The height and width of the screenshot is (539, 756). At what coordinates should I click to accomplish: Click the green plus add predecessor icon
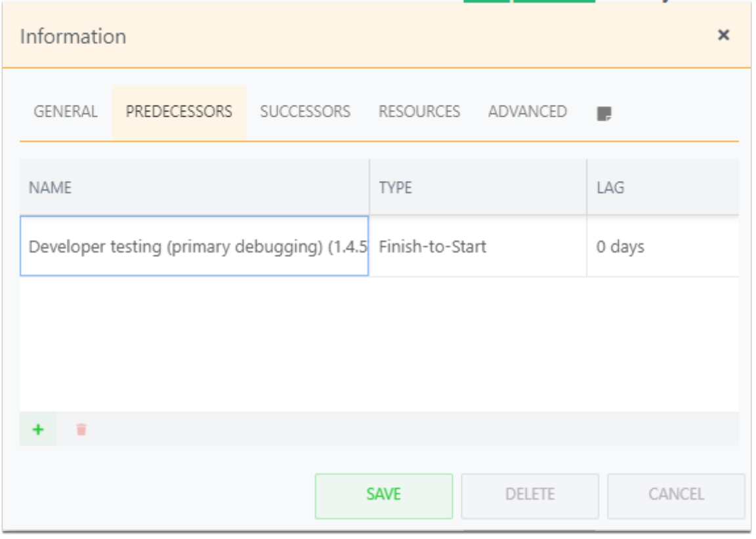click(38, 429)
